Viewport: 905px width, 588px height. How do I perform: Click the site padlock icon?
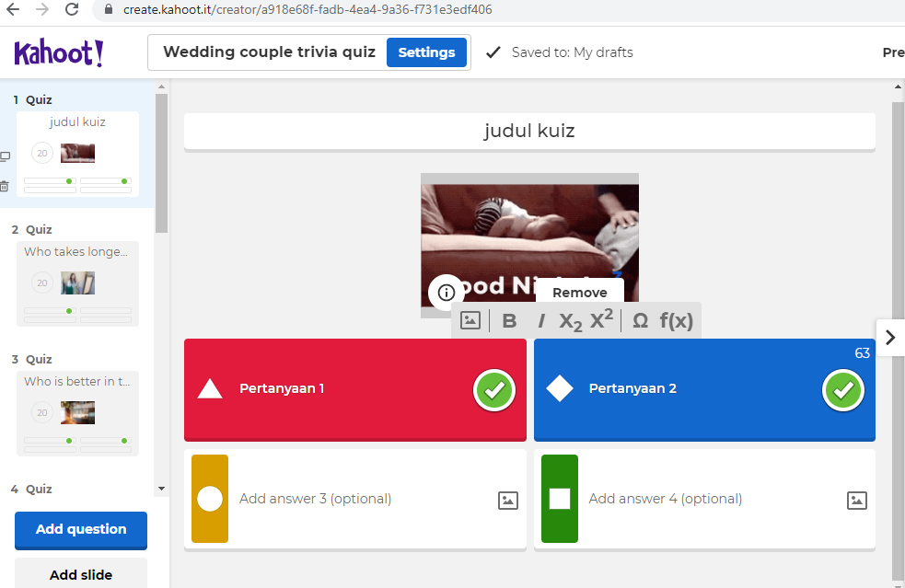pos(108,10)
